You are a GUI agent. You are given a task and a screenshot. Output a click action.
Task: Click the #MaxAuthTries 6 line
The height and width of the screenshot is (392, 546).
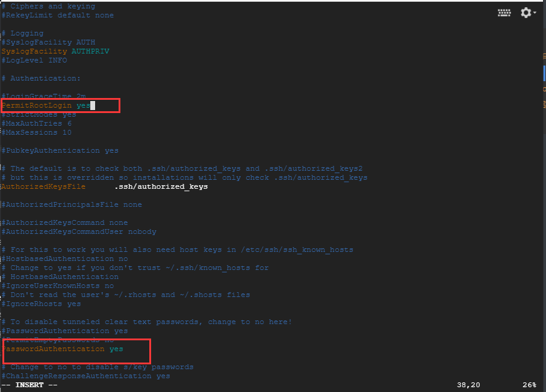(x=36, y=123)
